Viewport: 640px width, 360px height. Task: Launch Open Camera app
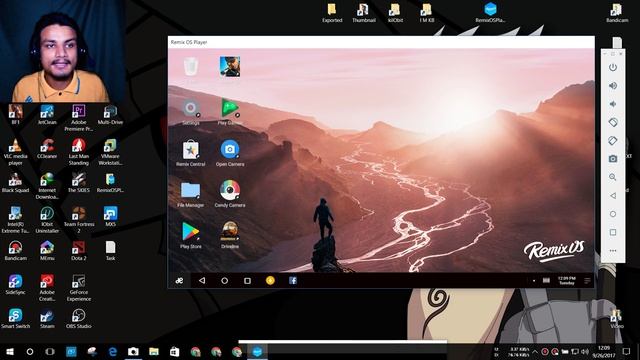coord(230,153)
